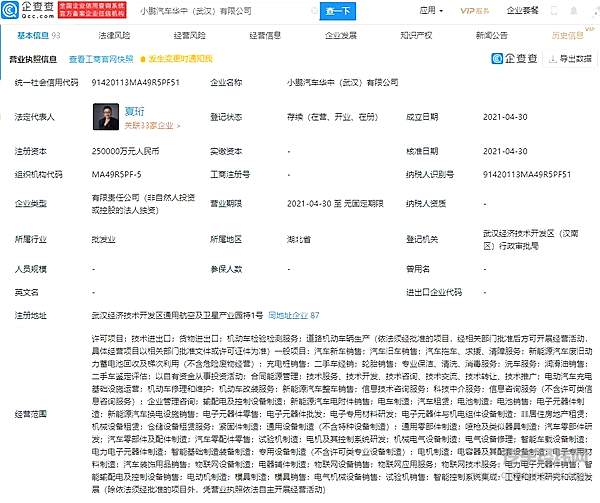Switch to the 经营风险 tab
Screen dimensions: 600x503
click(189, 35)
